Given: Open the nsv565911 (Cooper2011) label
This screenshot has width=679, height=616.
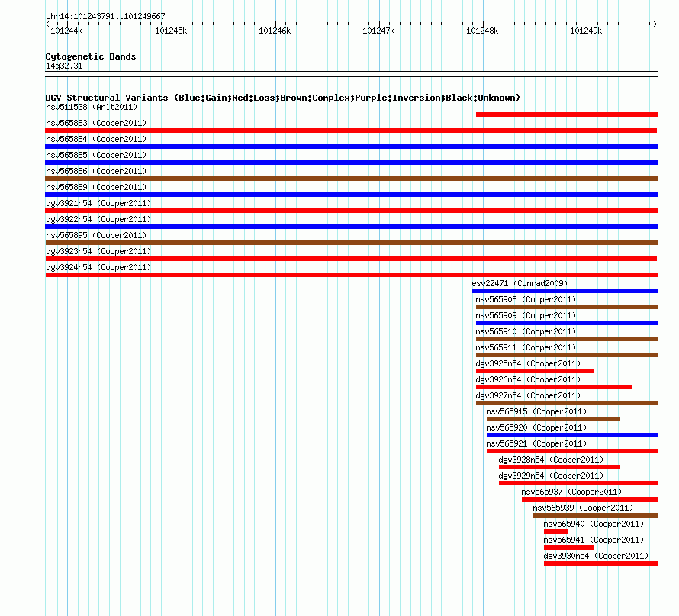Looking at the screenshot, I should pos(526,347).
